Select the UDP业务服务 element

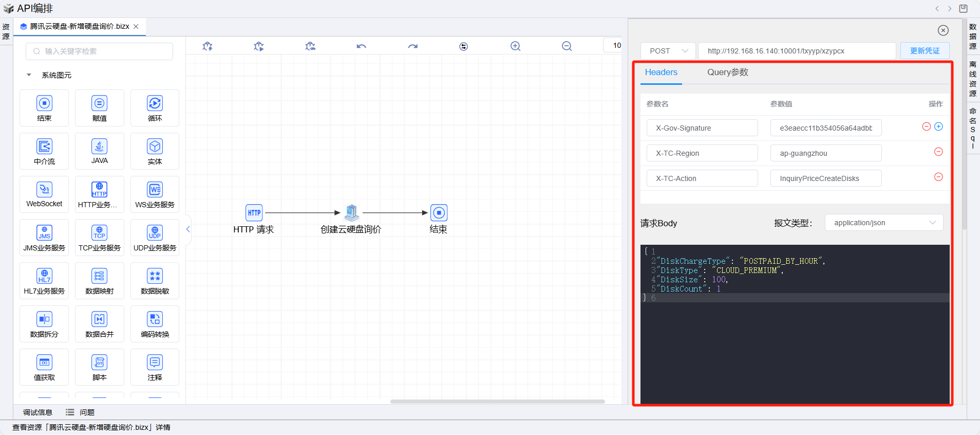click(x=155, y=238)
